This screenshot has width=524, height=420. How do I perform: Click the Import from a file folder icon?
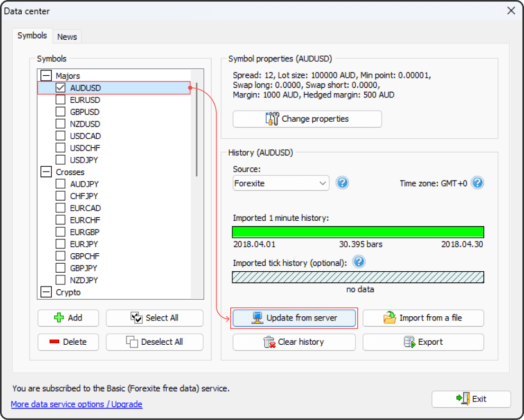tap(390, 318)
